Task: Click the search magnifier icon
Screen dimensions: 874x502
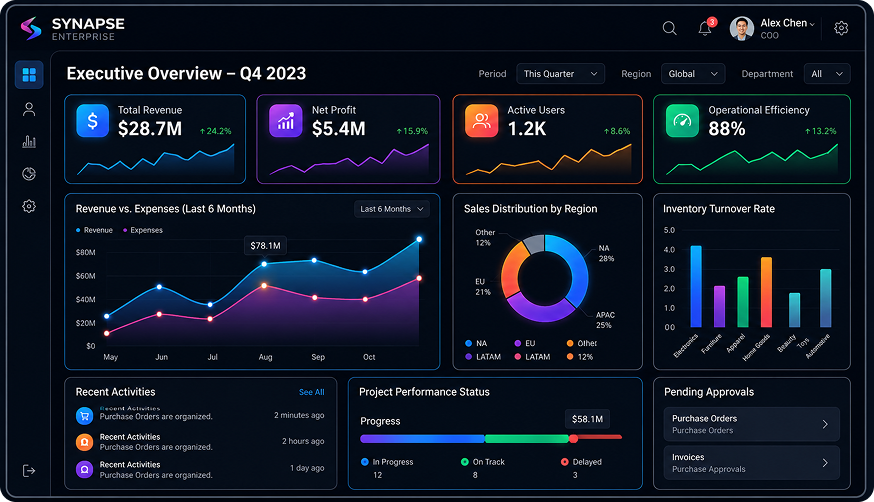Action: [669, 28]
